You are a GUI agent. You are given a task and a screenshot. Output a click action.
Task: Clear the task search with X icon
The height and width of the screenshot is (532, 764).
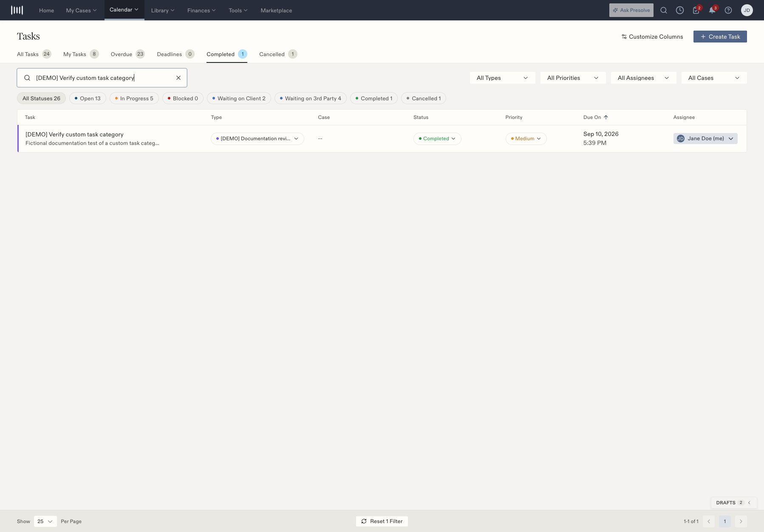[178, 78]
